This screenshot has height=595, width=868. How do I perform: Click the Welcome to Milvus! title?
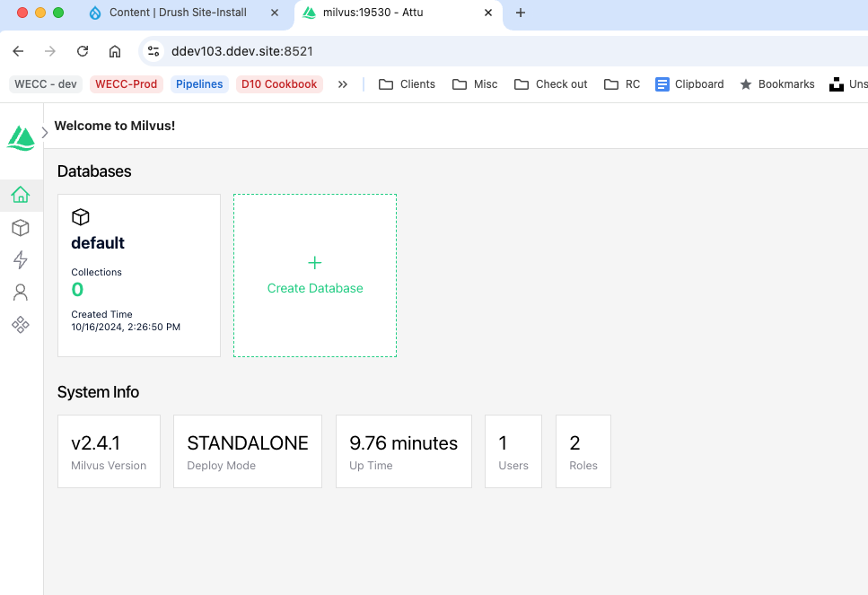115,126
